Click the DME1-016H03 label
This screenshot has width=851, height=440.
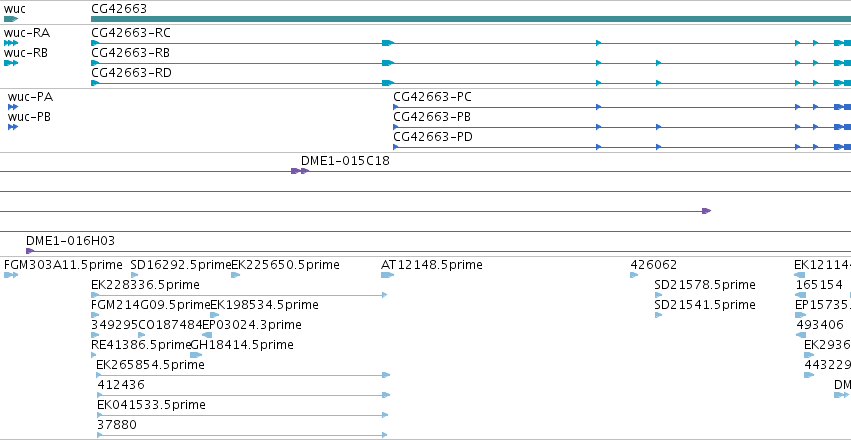pyautogui.click(x=71, y=241)
